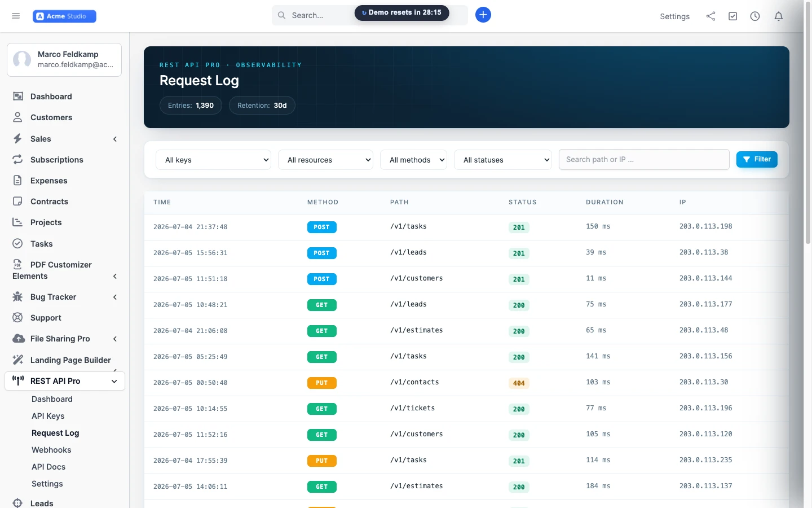The image size is (812, 508).
Task: Click the Subscriptions refresh icon
Action: point(18,160)
